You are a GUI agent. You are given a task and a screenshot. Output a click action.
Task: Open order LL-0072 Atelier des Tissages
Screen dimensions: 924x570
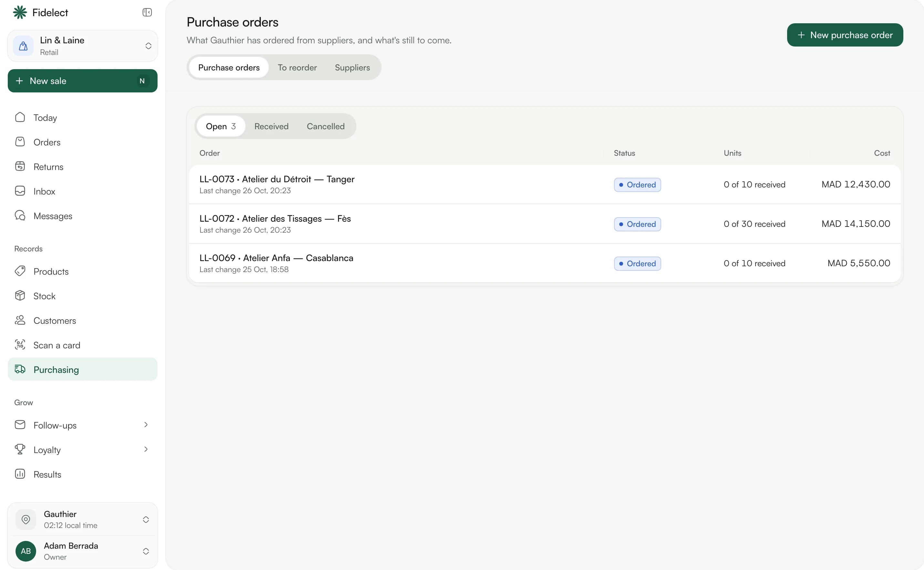pos(545,224)
